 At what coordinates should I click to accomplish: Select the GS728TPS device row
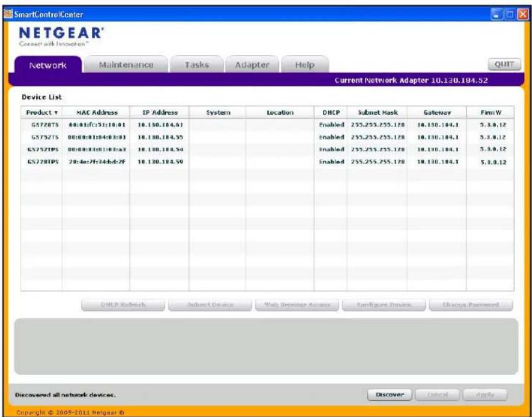click(x=267, y=162)
